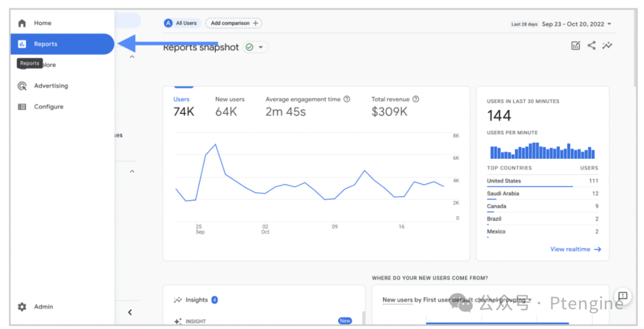Screen dimensions: 644x329
Task: Open the report status checkmark dropdown
Action: (255, 47)
